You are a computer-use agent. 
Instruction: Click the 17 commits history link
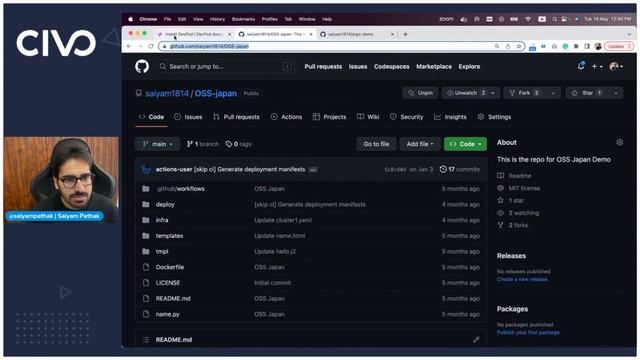[x=460, y=169]
